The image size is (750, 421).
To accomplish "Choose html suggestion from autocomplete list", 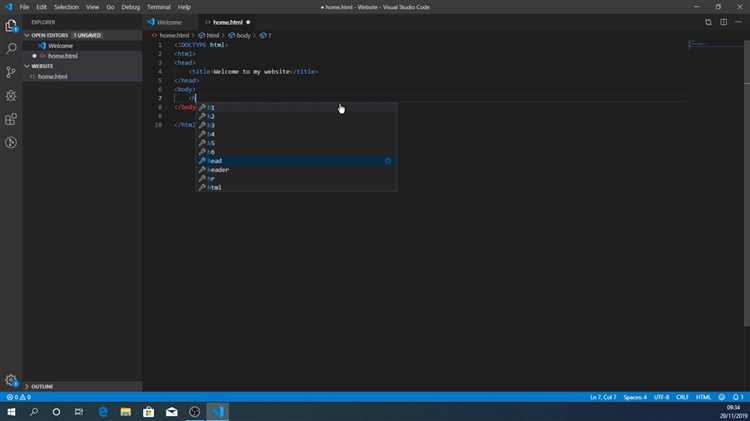I will tap(297, 188).
